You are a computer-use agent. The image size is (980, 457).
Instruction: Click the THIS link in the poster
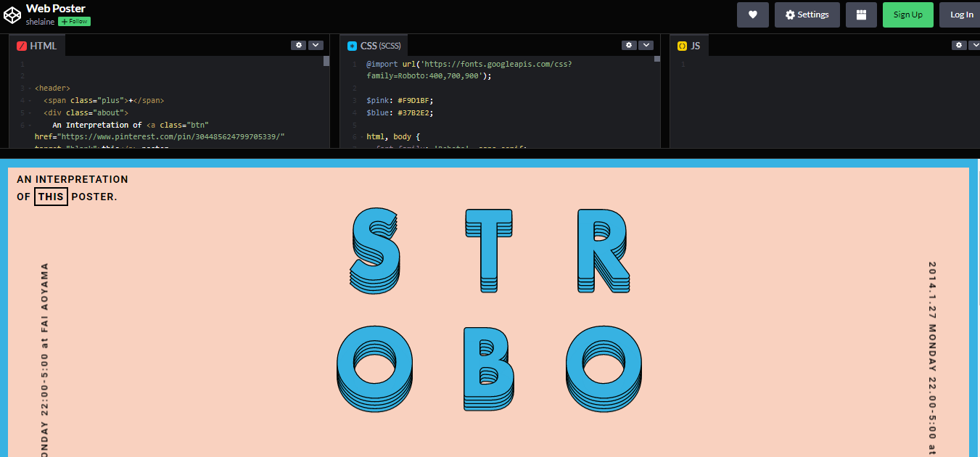[51, 197]
